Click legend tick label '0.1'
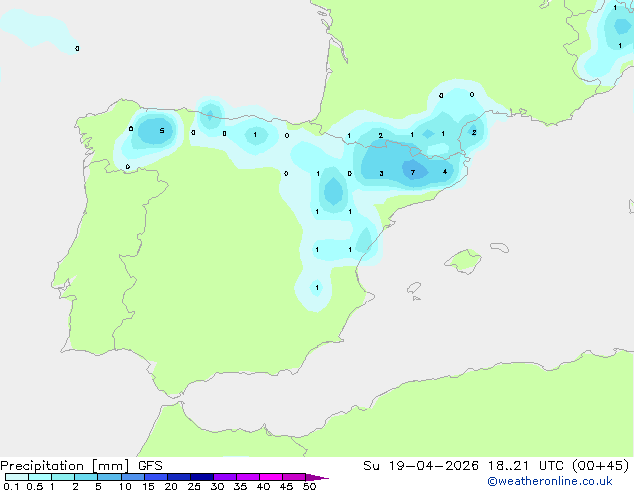The height and width of the screenshot is (490, 634). 11,486
